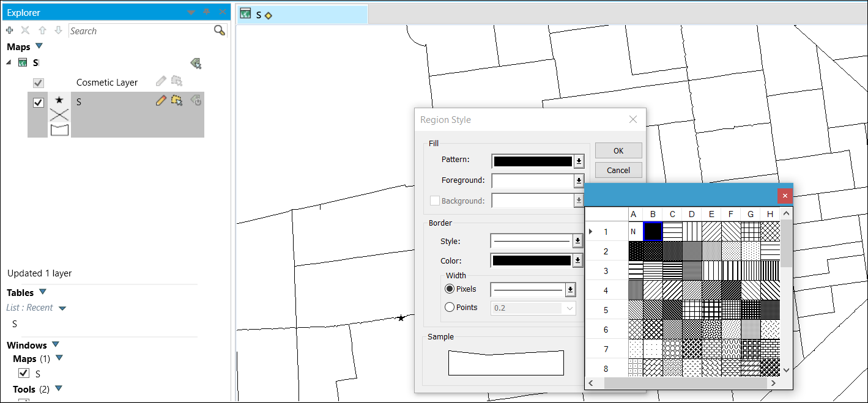Click the hotlink icon on the S map node

(196, 63)
